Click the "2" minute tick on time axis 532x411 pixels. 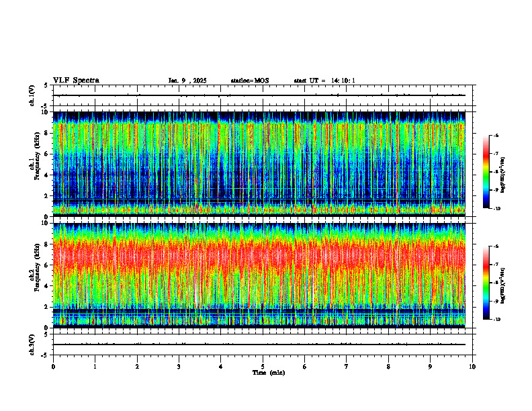(x=137, y=367)
